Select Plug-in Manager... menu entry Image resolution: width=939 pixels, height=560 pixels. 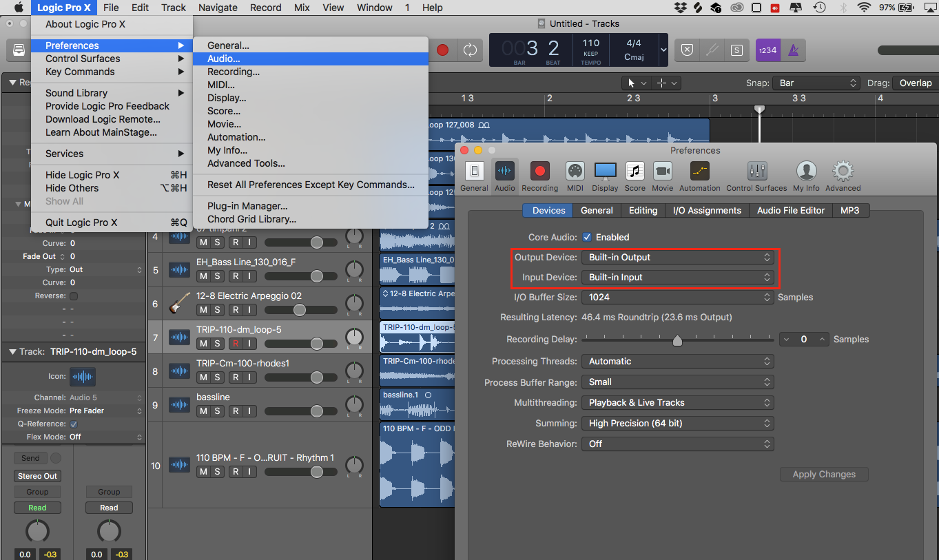311,206
